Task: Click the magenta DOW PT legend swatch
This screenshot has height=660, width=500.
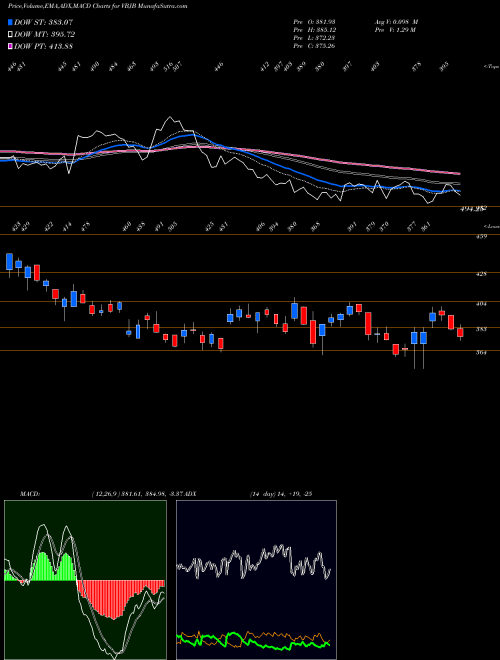Action: coord(10,46)
